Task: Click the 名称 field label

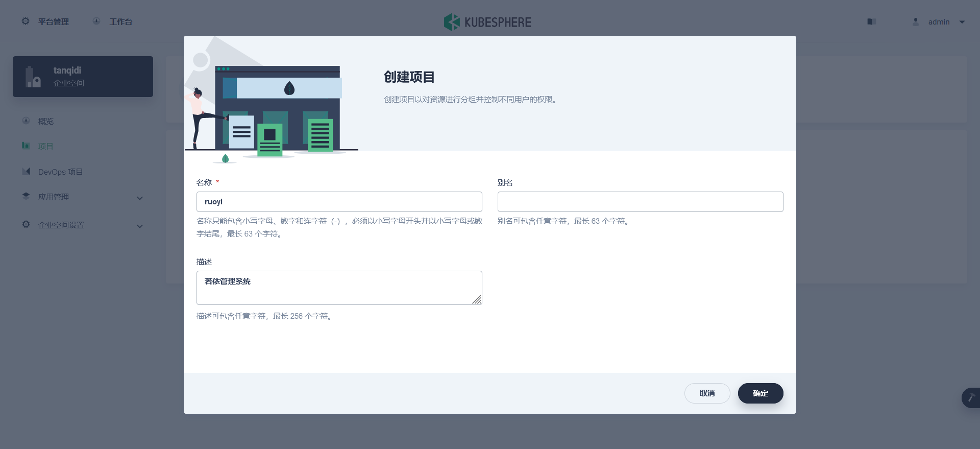Action: pyautogui.click(x=204, y=182)
